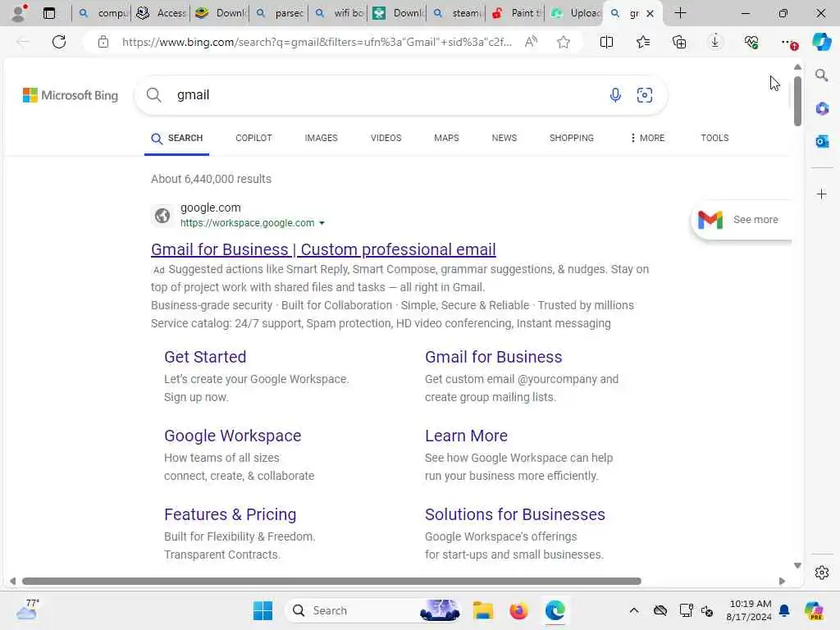The height and width of the screenshot is (630, 840).
Task: Click the scroll right arrow of horizontal scrollbar
Action: pyautogui.click(x=782, y=582)
